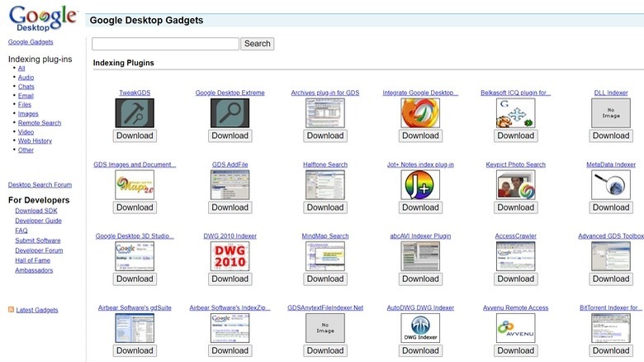This screenshot has width=644, height=362.
Task: Click the Latest Gadgets RSS feed icon
Action: click(11, 310)
